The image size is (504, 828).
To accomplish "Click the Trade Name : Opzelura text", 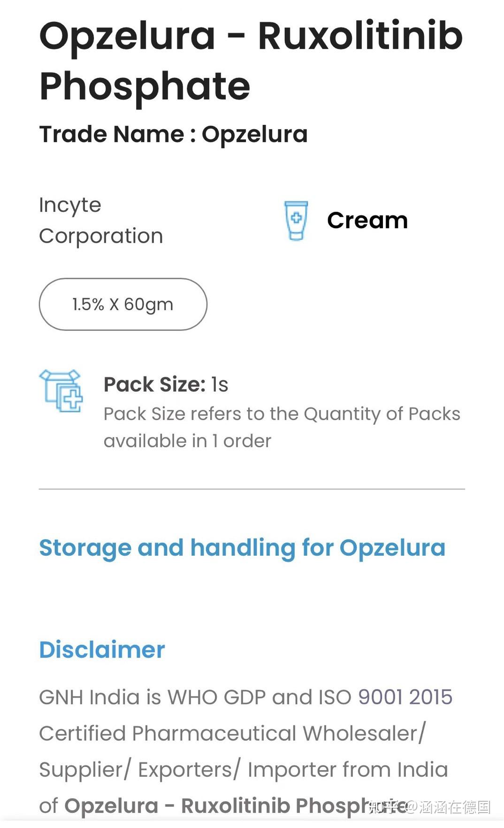I will coord(174,135).
